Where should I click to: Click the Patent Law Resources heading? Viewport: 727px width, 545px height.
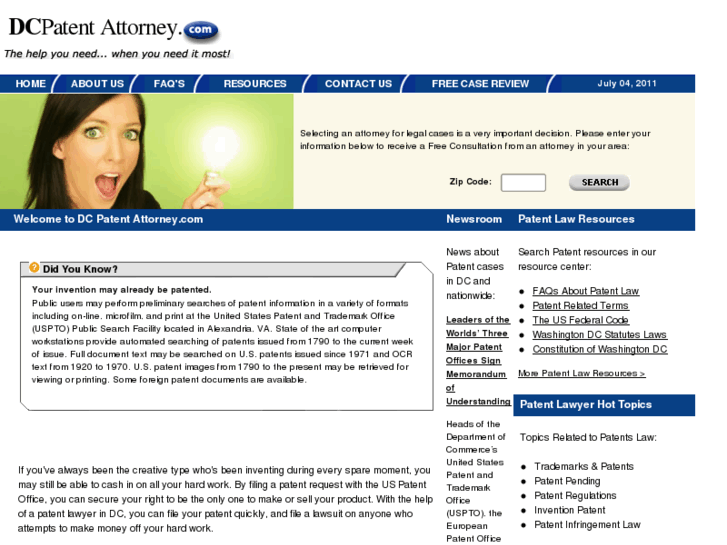pos(576,219)
